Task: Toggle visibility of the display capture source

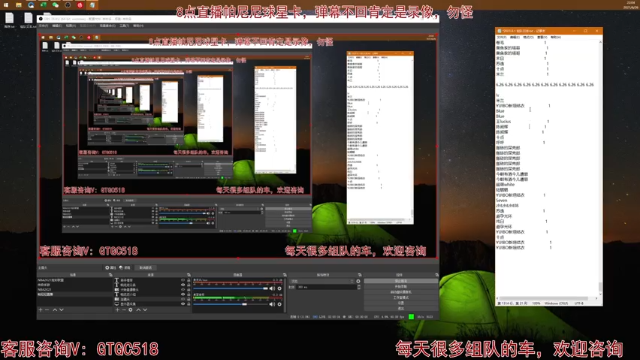Action: click(183, 304)
